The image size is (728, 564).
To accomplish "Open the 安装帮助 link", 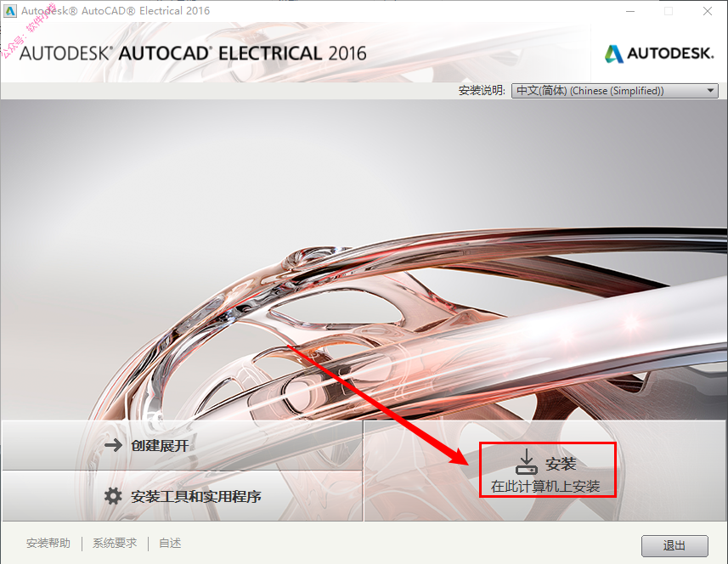I will tap(48, 543).
